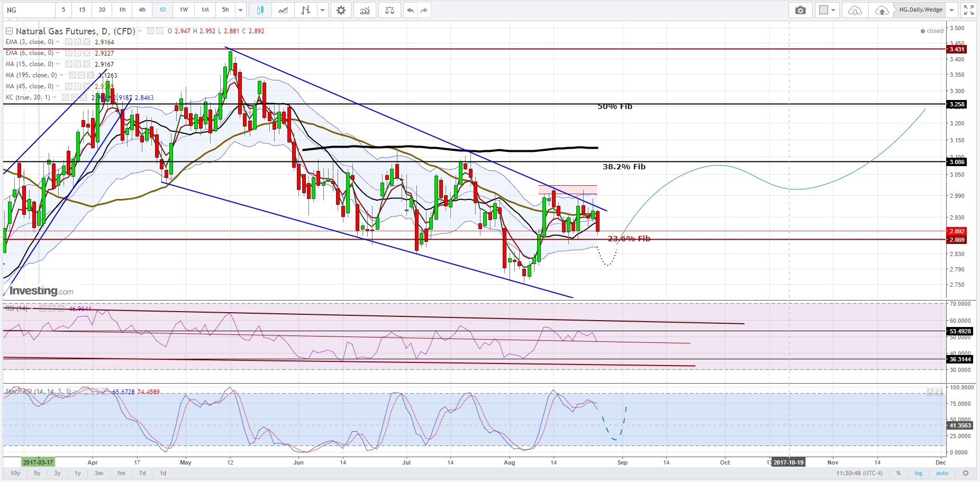The image size is (980, 482).
Task: Click the NG symbol search field
Action: click(29, 10)
